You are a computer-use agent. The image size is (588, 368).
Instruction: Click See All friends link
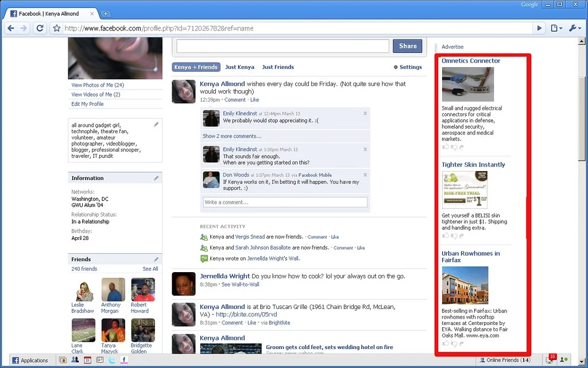point(150,269)
